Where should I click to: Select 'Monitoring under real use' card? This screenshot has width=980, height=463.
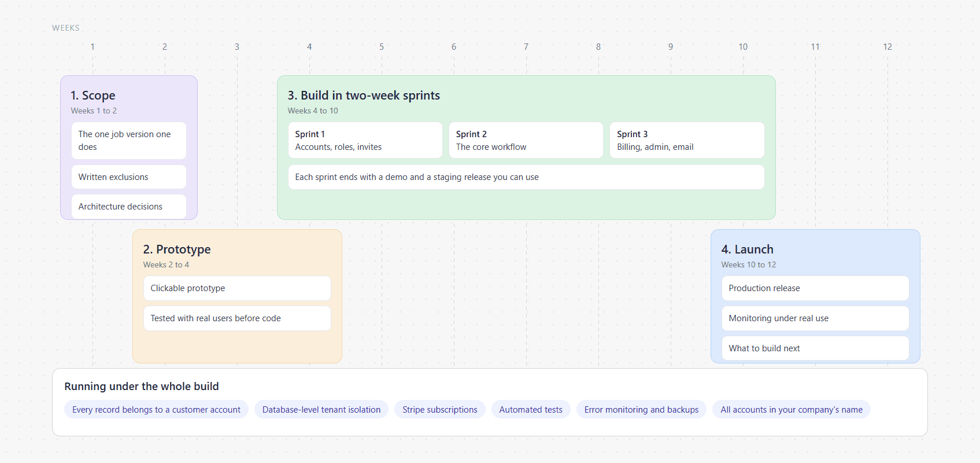pyautogui.click(x=815, y=318)
